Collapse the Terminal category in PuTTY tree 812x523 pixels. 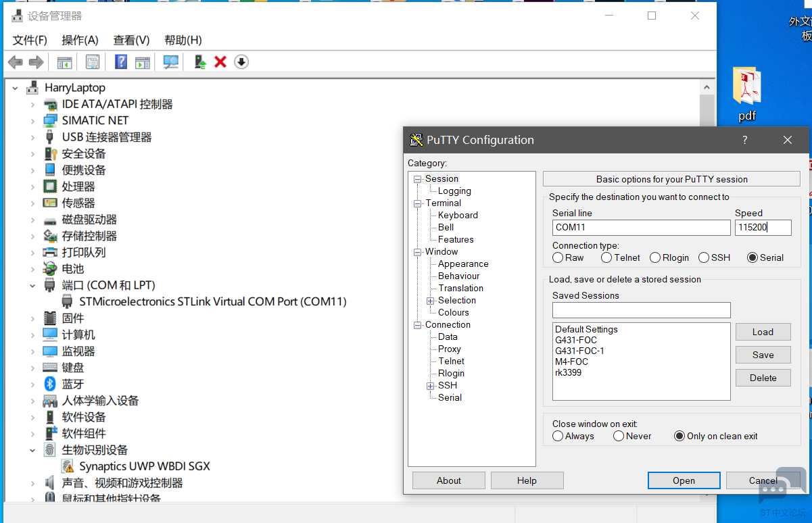pos(418,203)
